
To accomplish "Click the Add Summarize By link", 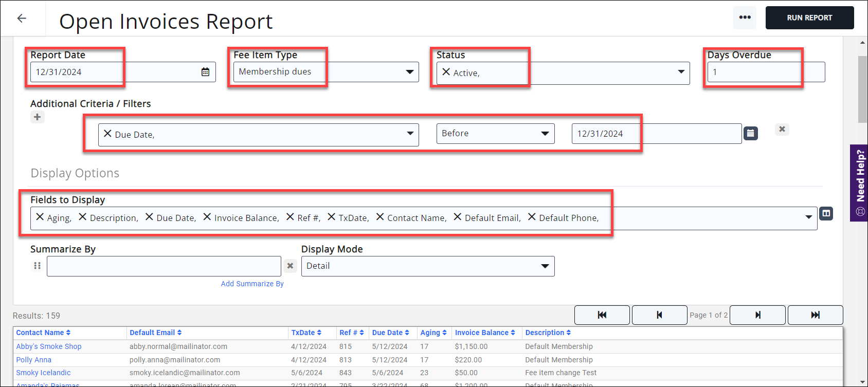I will click(252, 284).
